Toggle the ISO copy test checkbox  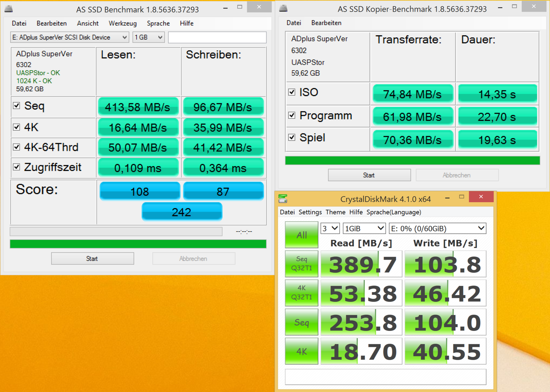coord(292,92)
